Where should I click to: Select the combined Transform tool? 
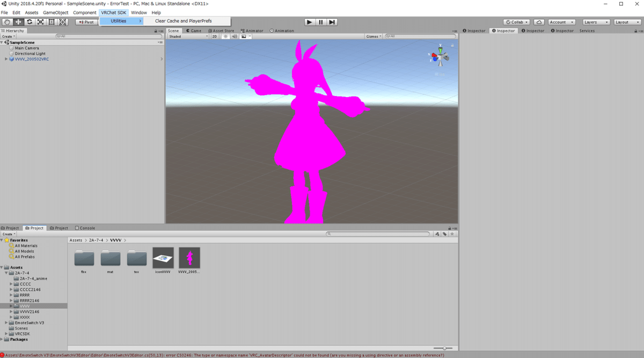click(63, 22)
